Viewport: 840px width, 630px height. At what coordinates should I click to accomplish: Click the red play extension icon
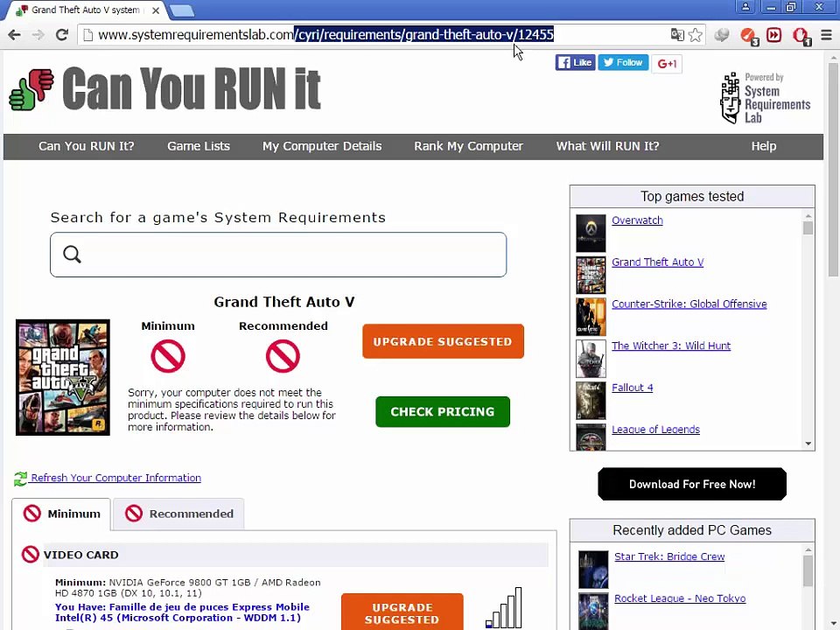click(773, 35)
